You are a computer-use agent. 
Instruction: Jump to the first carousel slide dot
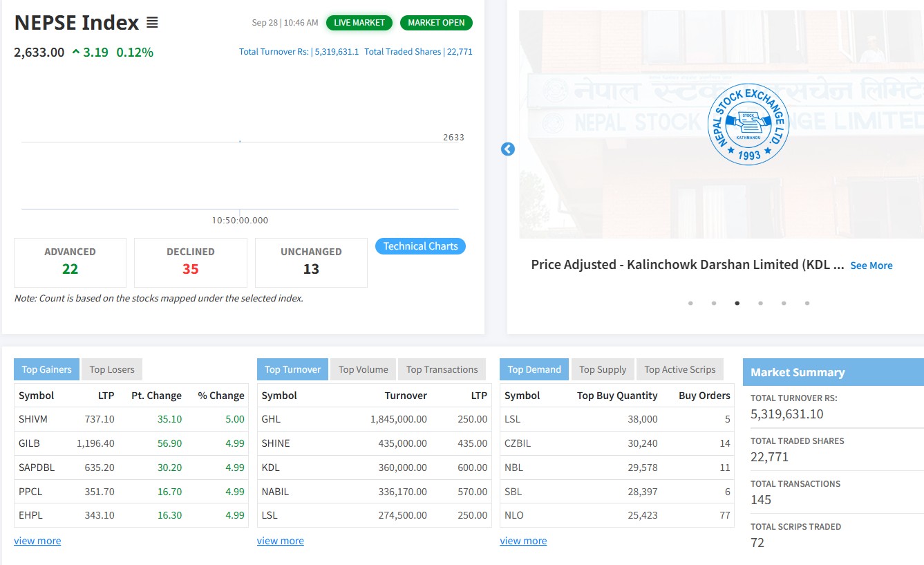pyautogui.click(x=690, y=303)
